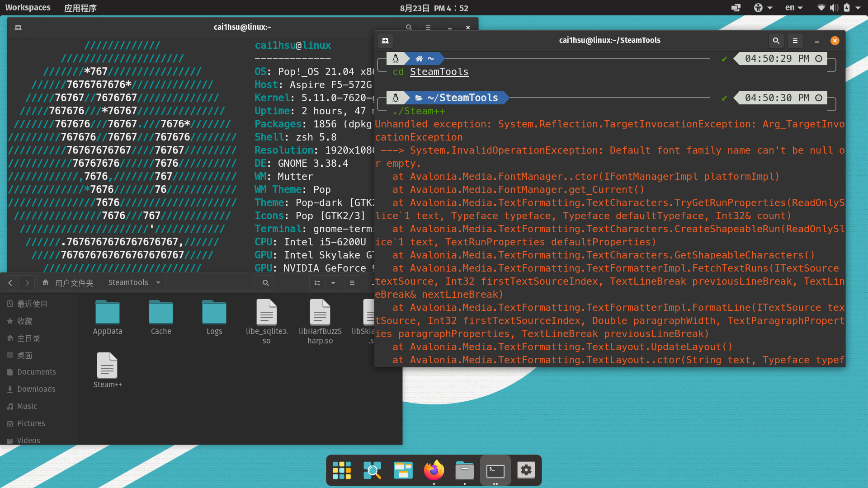Open the 应用程序 menu in the top bar

80,8
